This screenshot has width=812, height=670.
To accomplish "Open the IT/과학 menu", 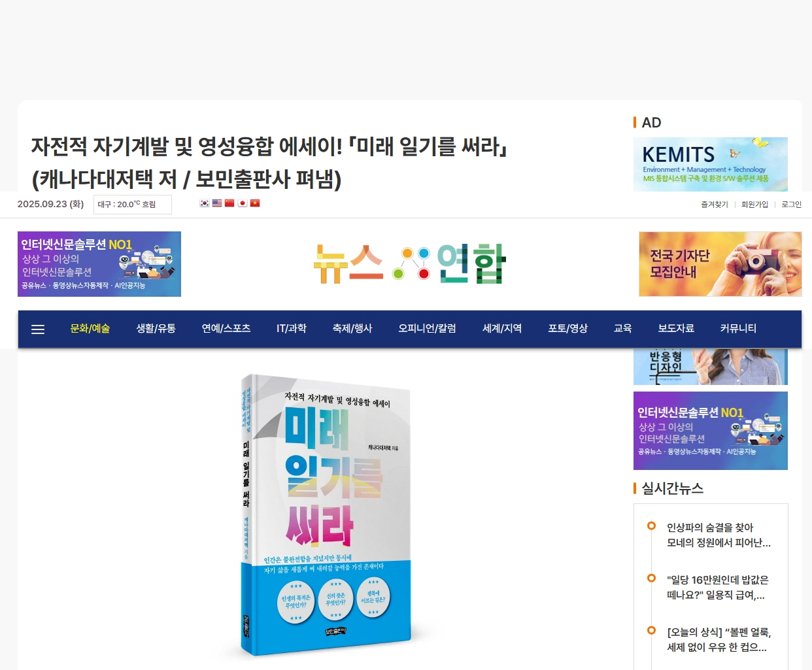I will (292, 329).
